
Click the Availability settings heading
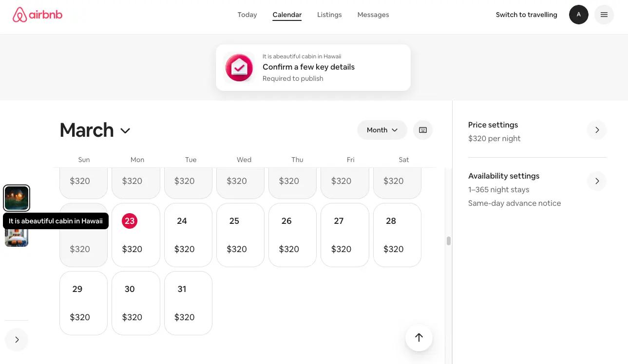point(504,176)
